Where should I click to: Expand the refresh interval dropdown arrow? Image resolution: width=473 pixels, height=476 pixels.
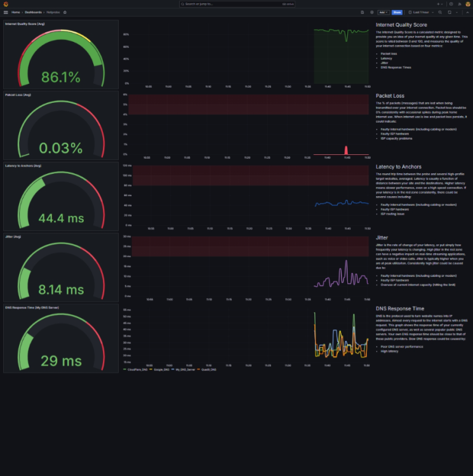[x=456, y=12]
